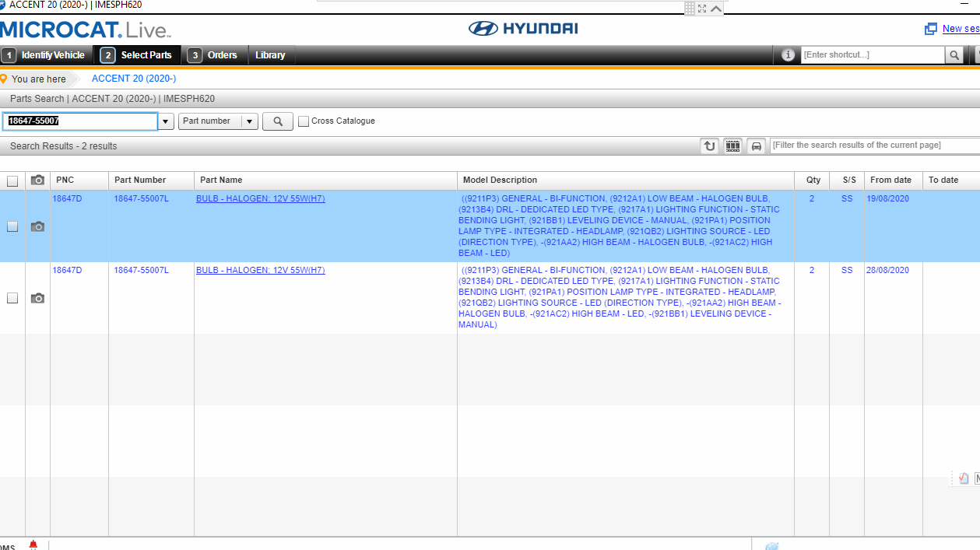
Task: Click the camera icon in the table header
Action: 37,180
